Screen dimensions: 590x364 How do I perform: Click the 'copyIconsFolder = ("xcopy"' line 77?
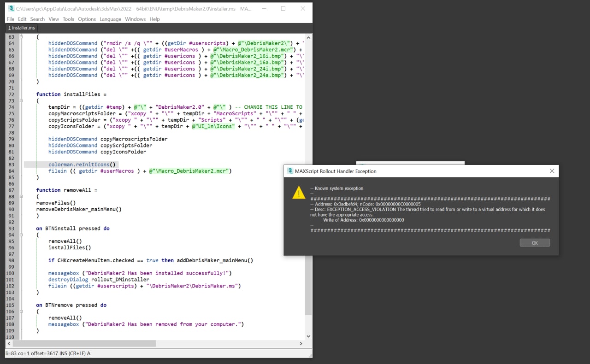pos(175,126)
